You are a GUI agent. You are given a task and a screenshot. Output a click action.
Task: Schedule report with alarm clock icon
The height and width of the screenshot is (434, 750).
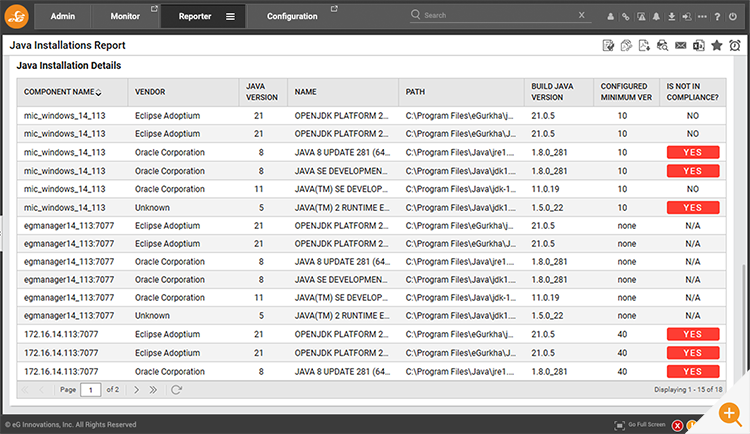click(x=735, y=45)
